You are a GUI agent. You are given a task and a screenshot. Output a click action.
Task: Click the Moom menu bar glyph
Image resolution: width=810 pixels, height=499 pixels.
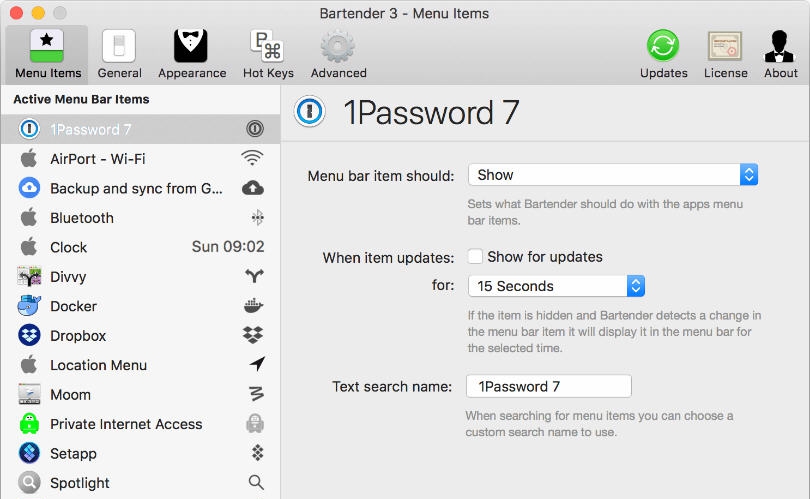(x=256, y=394)
